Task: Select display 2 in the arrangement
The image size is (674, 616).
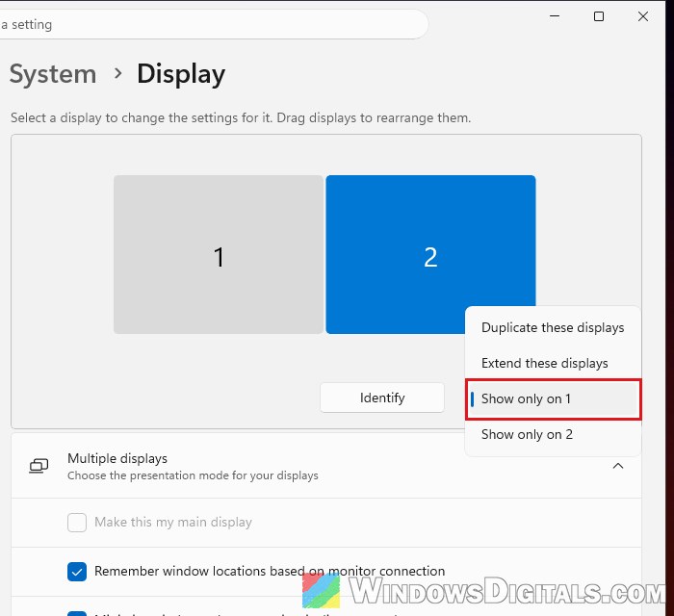Action: tap(430, 254)
